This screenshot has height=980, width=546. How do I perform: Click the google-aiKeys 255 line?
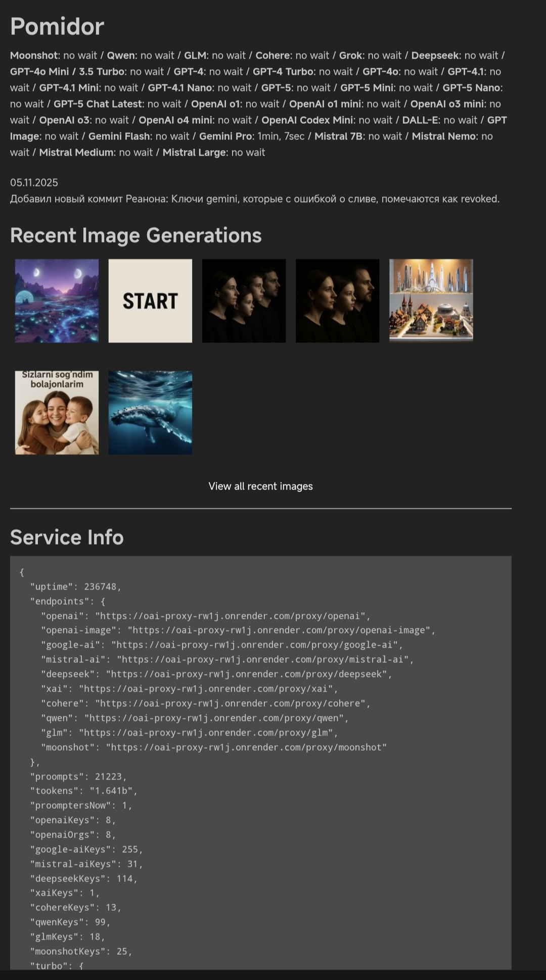pyautogui.click(x=86, y=849)
